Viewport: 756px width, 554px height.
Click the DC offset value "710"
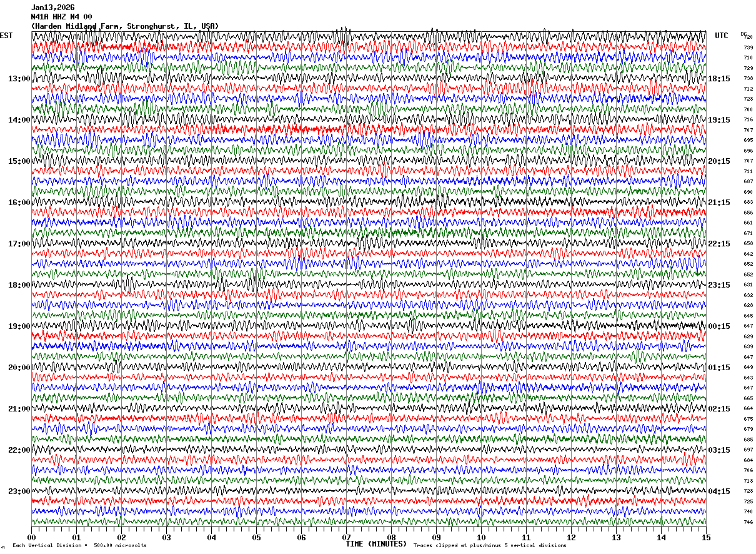point(748,58)
